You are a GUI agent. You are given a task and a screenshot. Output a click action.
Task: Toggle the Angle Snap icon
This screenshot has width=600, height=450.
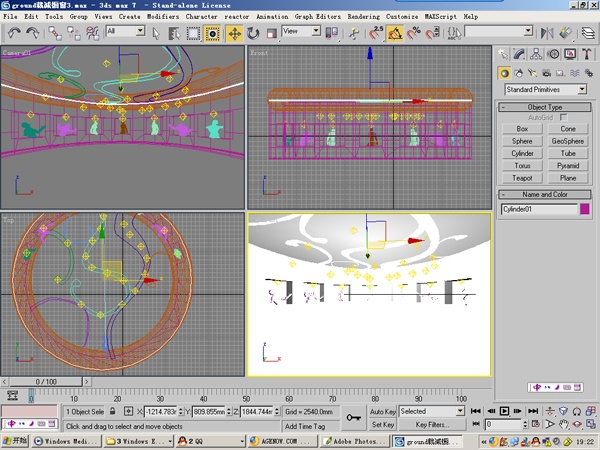tap(395, 34)
